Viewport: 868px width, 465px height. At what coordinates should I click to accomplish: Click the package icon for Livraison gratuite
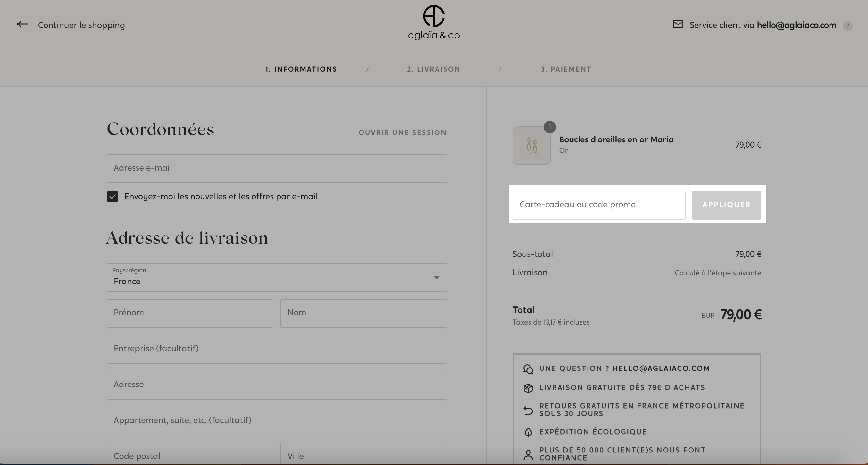[x=528, y=388]
